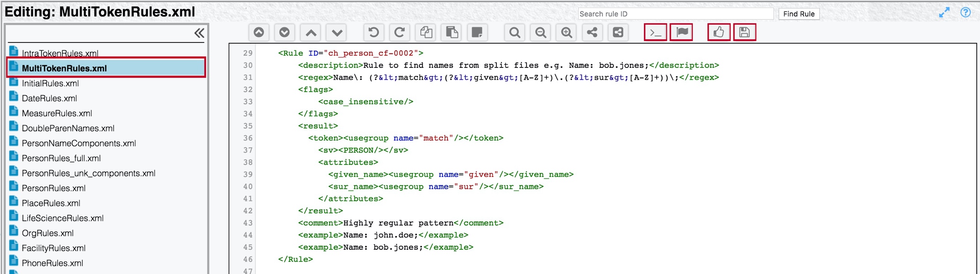
Task: Click the flag icon in toolbar
Action: [x=681, y=32]
